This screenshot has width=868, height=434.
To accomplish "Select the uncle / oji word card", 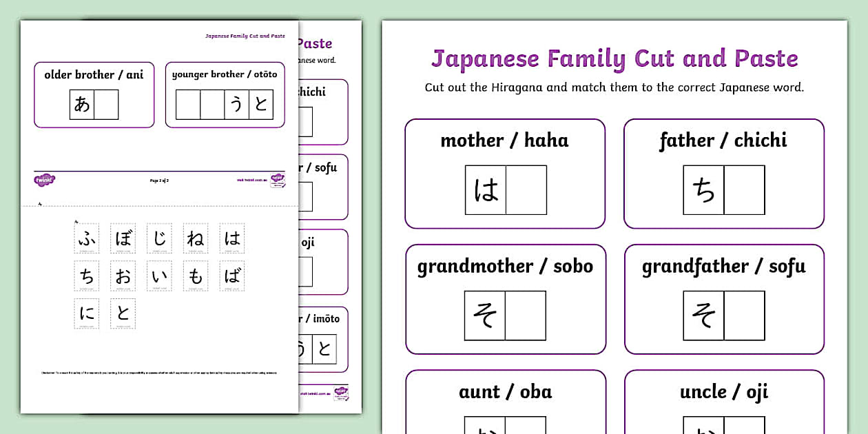I will point(723,392).
